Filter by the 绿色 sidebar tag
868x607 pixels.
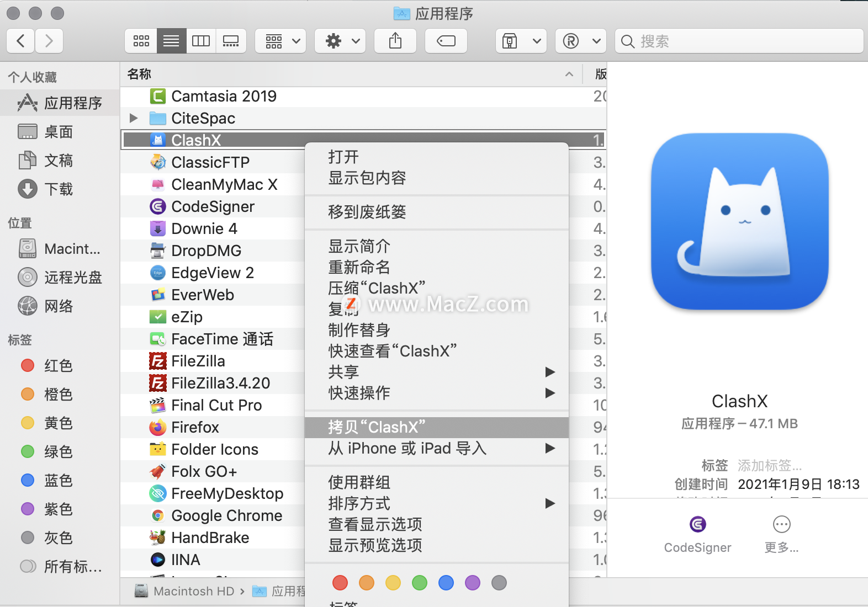tap(60, 452)
